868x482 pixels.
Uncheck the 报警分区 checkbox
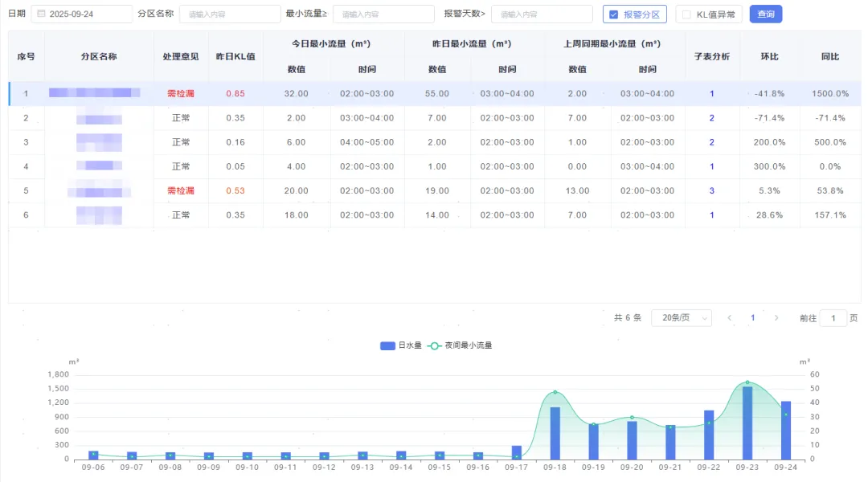click(614, 14)
